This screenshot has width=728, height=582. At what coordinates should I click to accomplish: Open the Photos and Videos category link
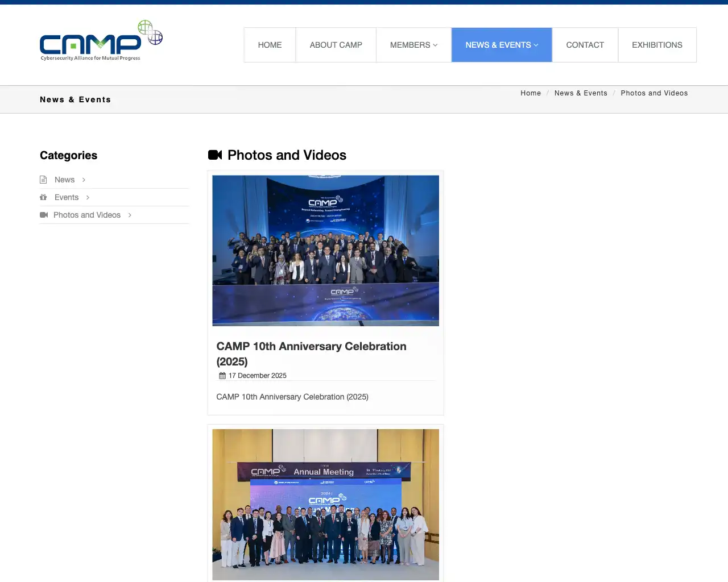(87, 215)
